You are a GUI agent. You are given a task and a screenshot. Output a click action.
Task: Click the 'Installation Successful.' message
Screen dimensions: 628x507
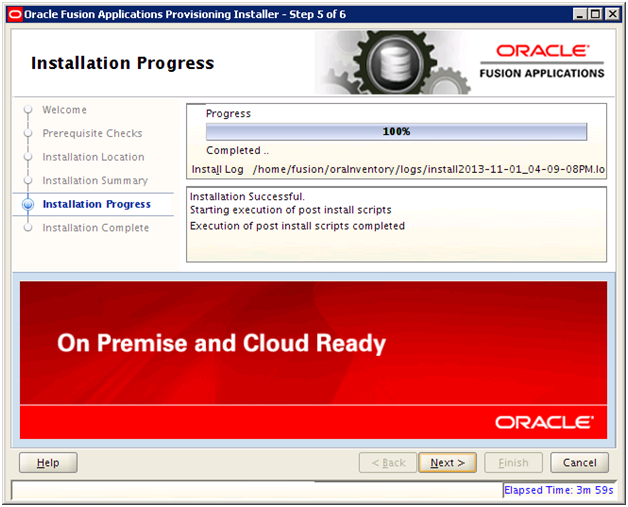(x=247, y=196)
